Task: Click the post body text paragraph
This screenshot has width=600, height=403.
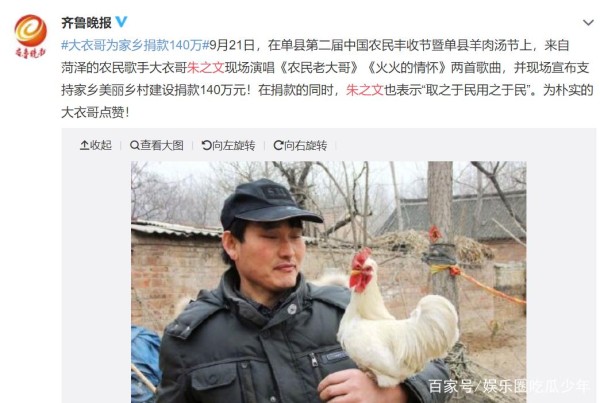Action: [327, 79]
